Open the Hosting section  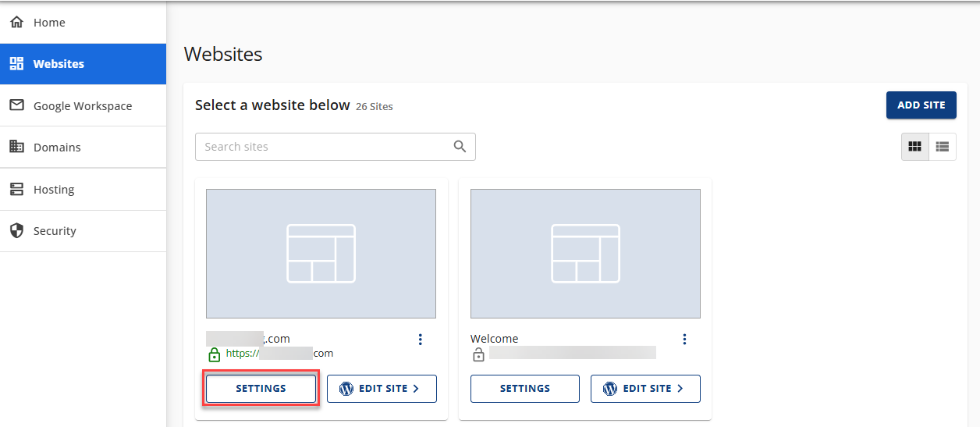click(83, 189)
